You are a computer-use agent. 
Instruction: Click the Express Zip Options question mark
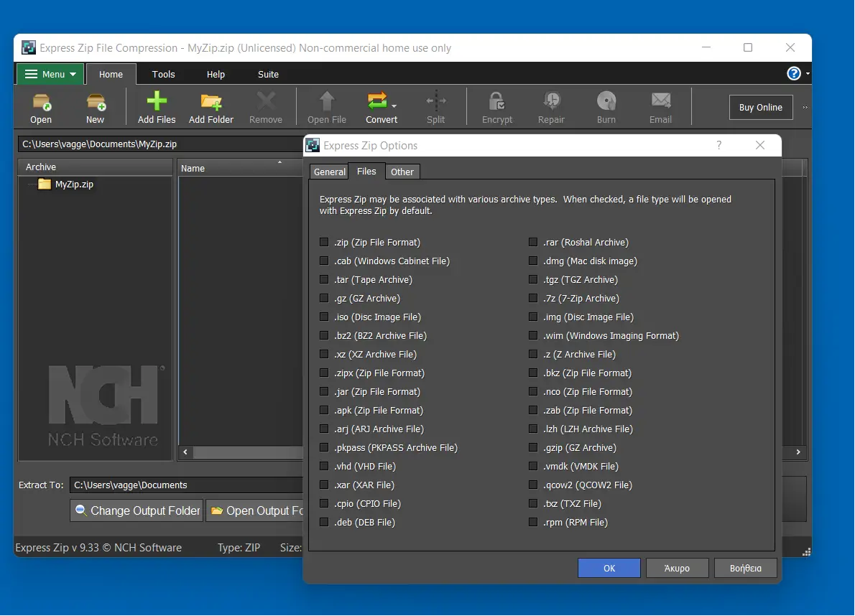(x=718, y=145)
